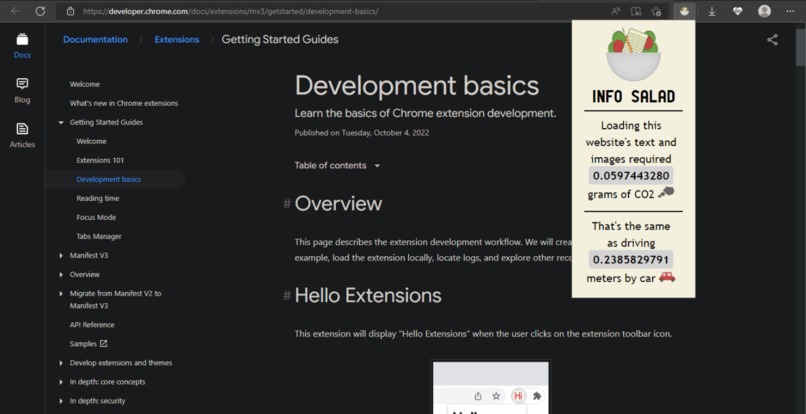Screen dimensions: 806x414
Task: Click the INFO SALAD popup title
Action: coord(633,96)
